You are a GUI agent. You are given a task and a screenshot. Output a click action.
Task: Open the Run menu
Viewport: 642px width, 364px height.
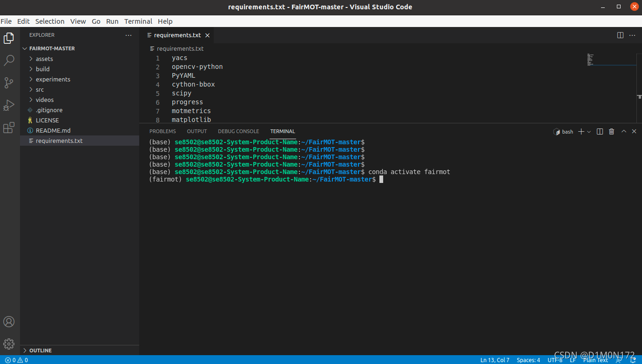[112, 21]
